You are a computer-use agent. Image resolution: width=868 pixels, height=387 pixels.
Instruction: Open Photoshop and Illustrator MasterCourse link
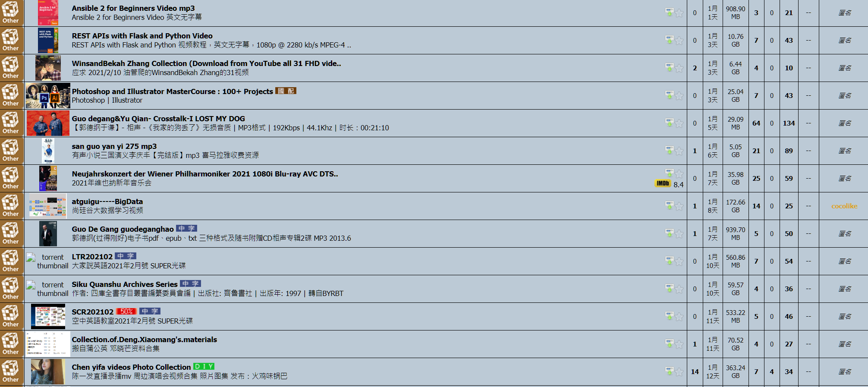(x=172, y=91)
